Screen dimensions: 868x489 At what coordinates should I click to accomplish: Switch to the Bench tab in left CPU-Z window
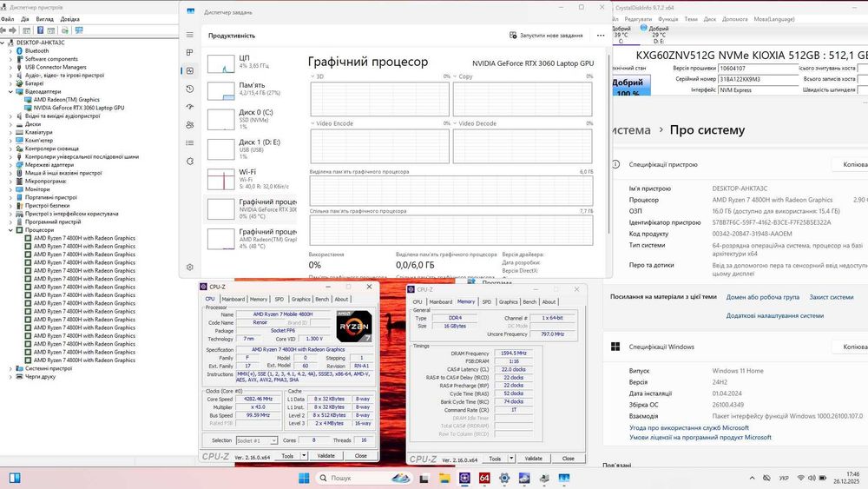point(322,299)
